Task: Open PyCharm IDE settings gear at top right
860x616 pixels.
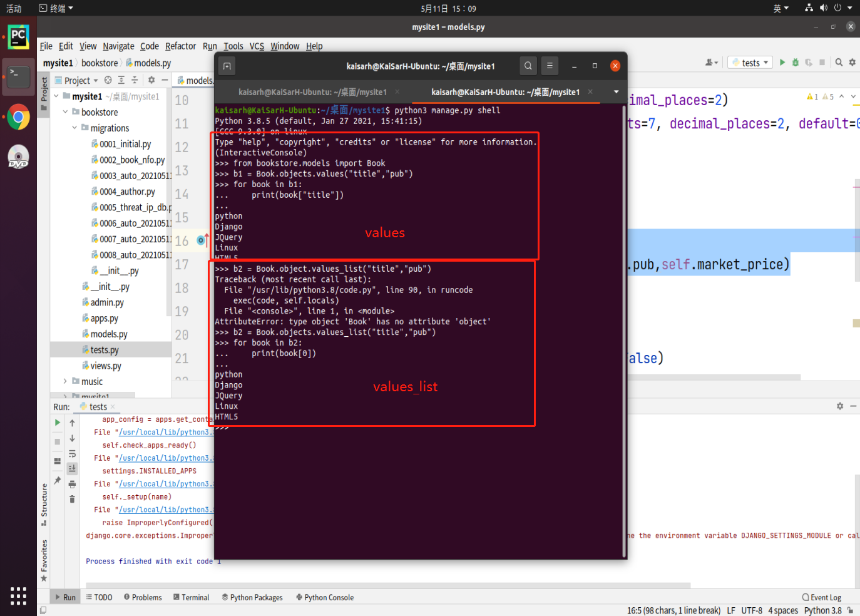Action: tap(852, 63)
